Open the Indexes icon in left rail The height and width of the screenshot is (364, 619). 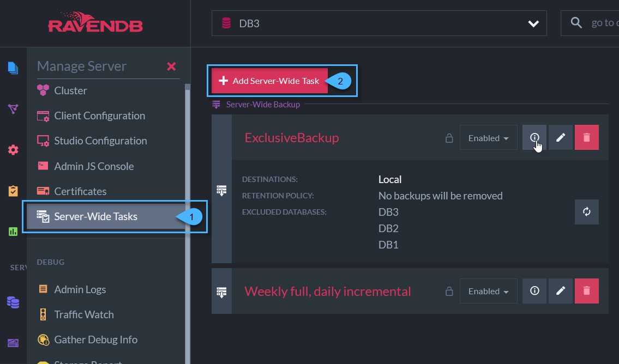13,109
